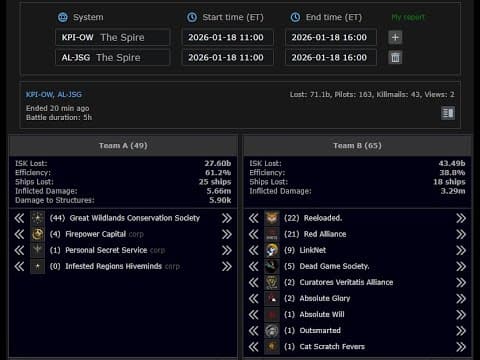Select the 61.2% efficiency value
This screenshot has height=360, width=480.
(218, 173)
